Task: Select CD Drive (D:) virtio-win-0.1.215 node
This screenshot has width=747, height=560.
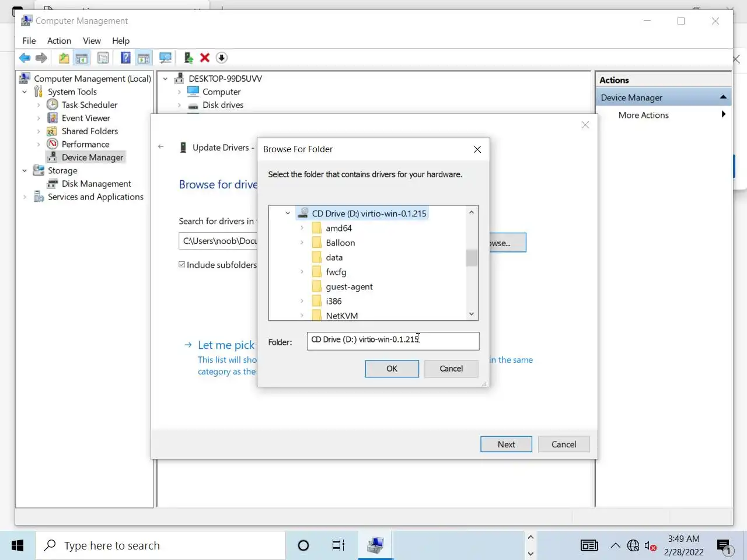Action: 369,213
